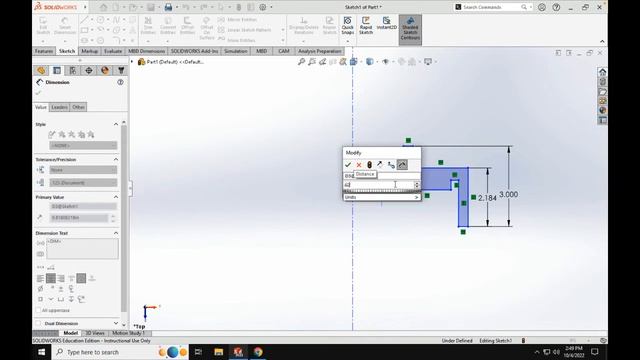Choose the Convert Entities tool
The image size is (640, 360).
168,26
